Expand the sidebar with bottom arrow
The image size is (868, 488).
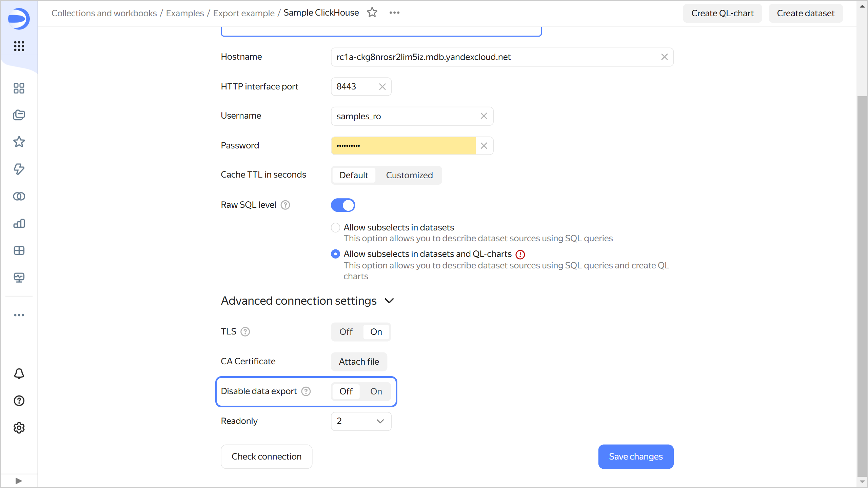[19, 481]
